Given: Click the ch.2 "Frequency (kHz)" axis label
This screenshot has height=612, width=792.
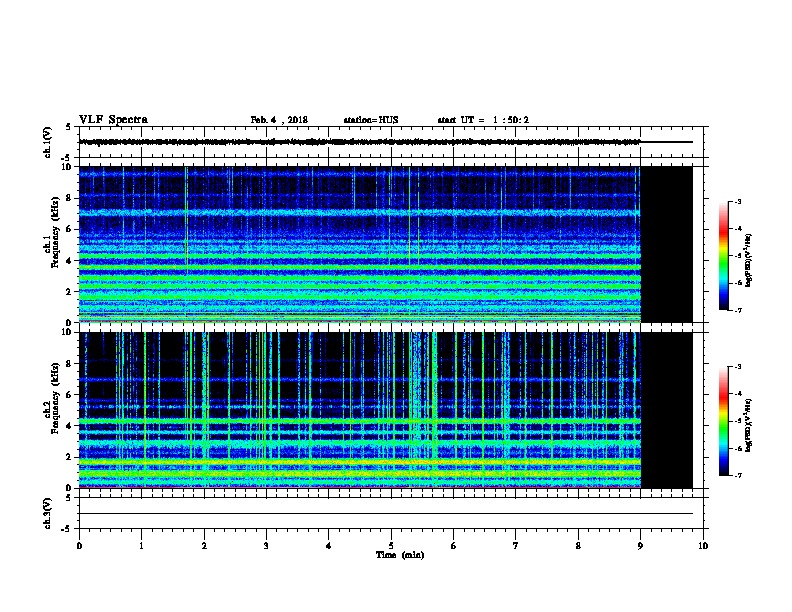Looking at the screenshot, I should (x=55, y=398).
